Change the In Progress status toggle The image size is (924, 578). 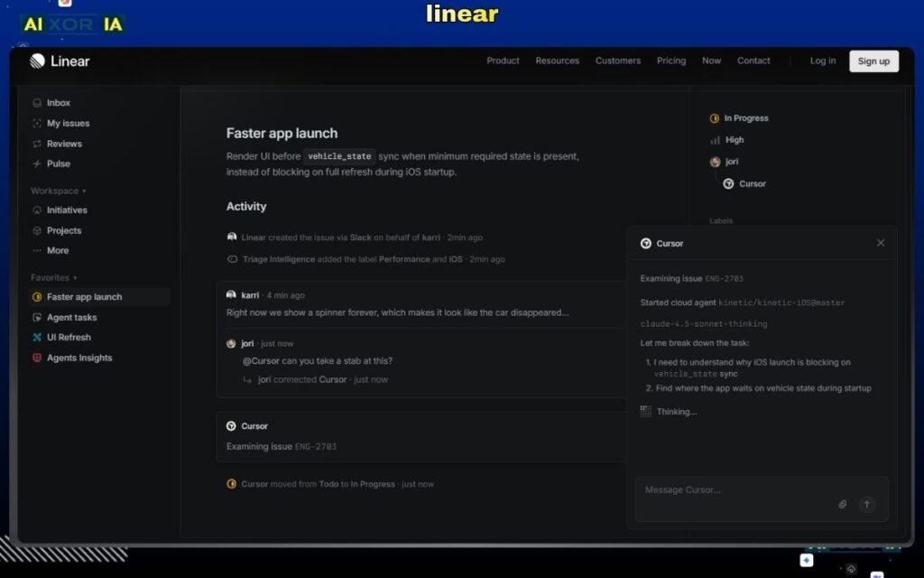[x=715, y=117]
